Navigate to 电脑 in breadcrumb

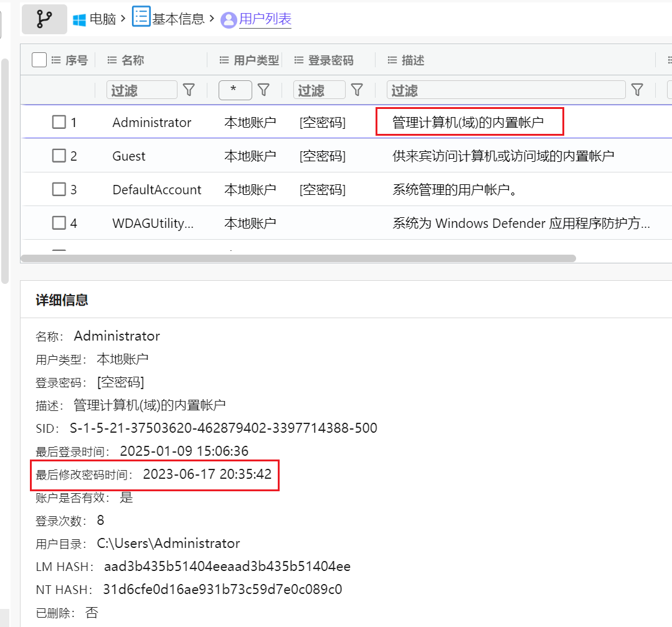[x=103, y=19]
